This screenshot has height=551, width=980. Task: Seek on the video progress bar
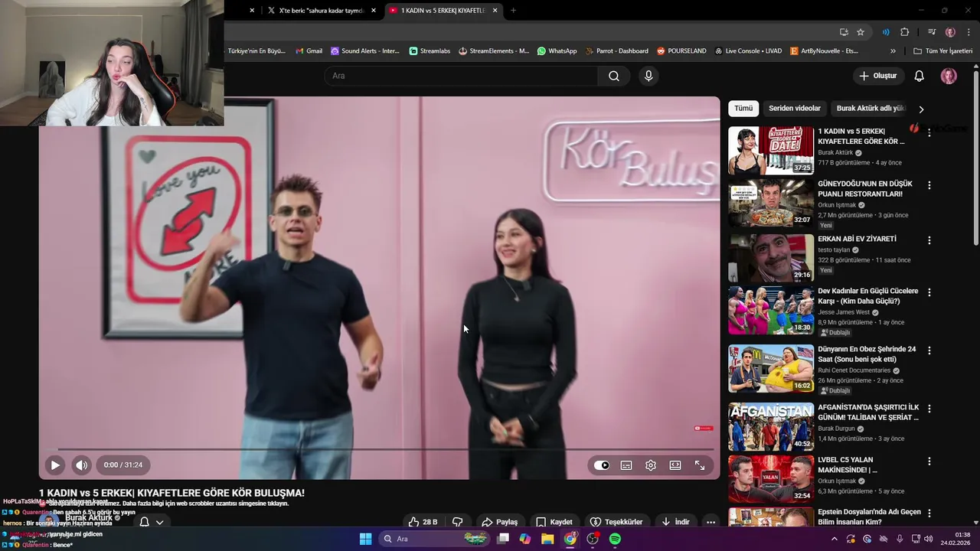point(380,449)
